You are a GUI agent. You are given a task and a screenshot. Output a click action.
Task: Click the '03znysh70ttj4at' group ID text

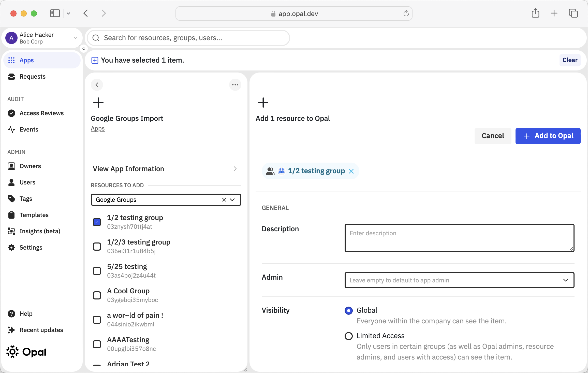tap(129, 227)
